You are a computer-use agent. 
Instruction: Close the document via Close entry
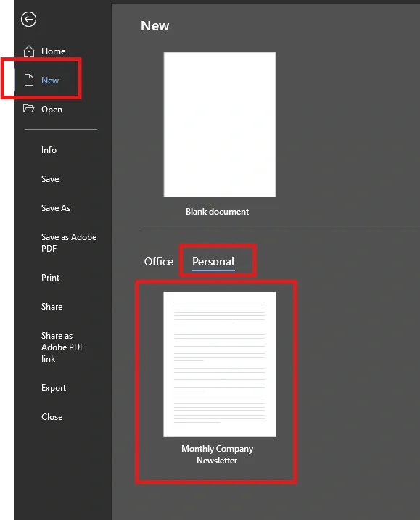click(52, 417)
